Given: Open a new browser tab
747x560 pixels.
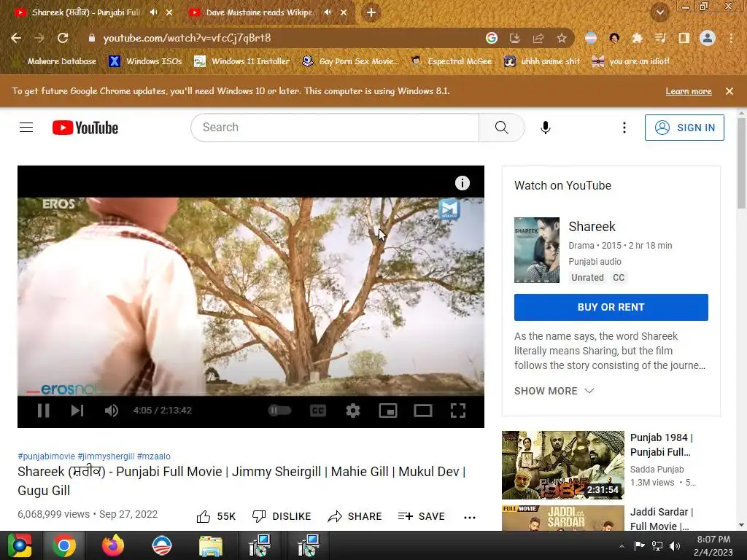Looking at the screenshot, I should click(371, 12).
